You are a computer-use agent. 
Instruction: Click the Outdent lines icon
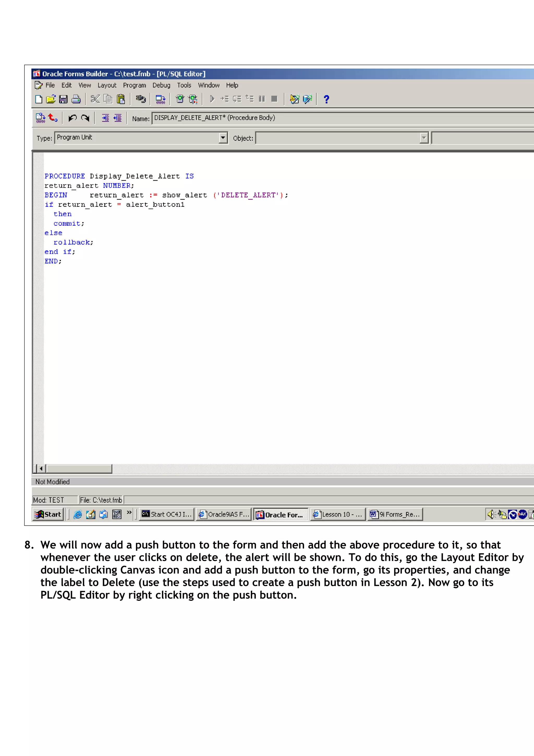(x=117, y=118)
